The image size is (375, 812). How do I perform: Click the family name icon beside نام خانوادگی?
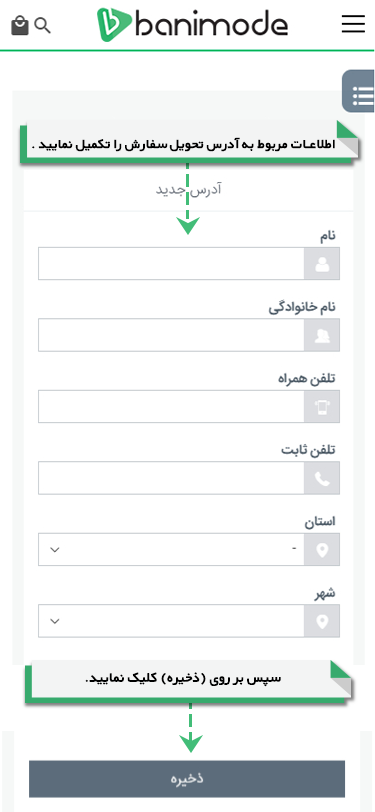click(322, 335)
